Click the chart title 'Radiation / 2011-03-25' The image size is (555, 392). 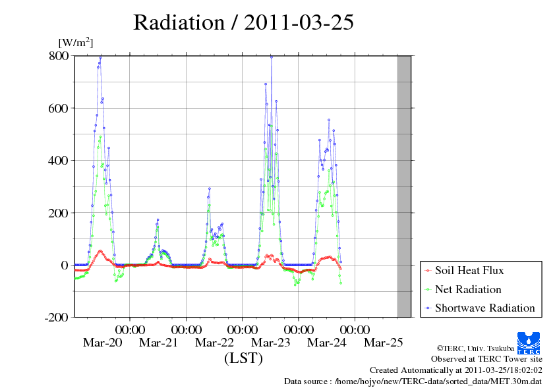[x=243, y=22]
